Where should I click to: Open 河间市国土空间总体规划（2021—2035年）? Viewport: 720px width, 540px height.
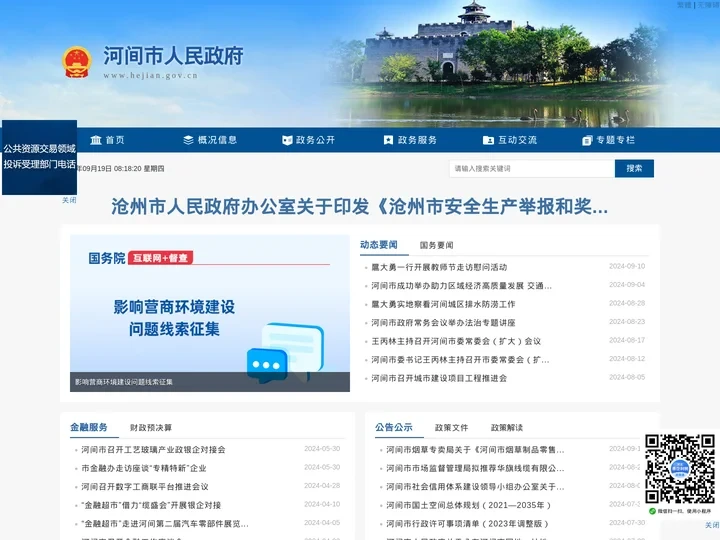tap(468, 505)
